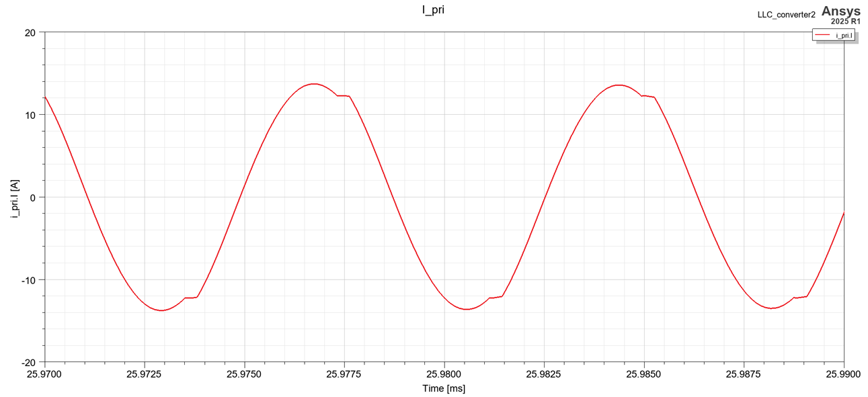Click the 2025 R1 version text
Image resolution: width=868 pixels, height=397 pixels.
[845, 21]
